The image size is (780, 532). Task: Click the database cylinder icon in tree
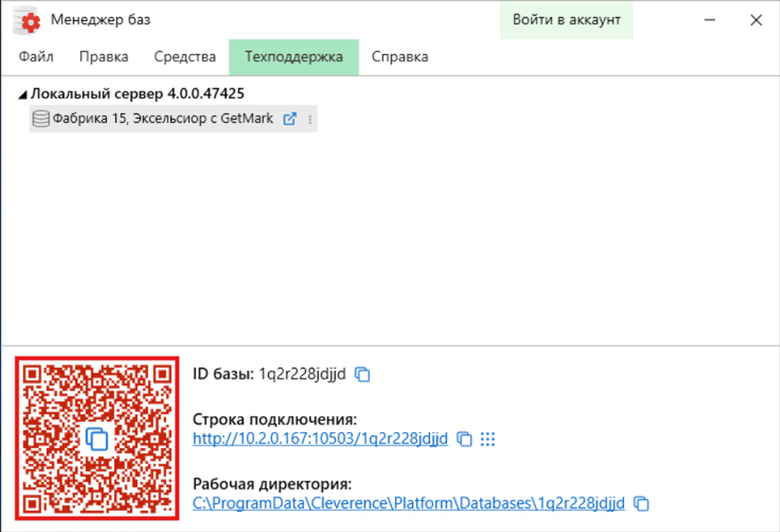(41, 119)
